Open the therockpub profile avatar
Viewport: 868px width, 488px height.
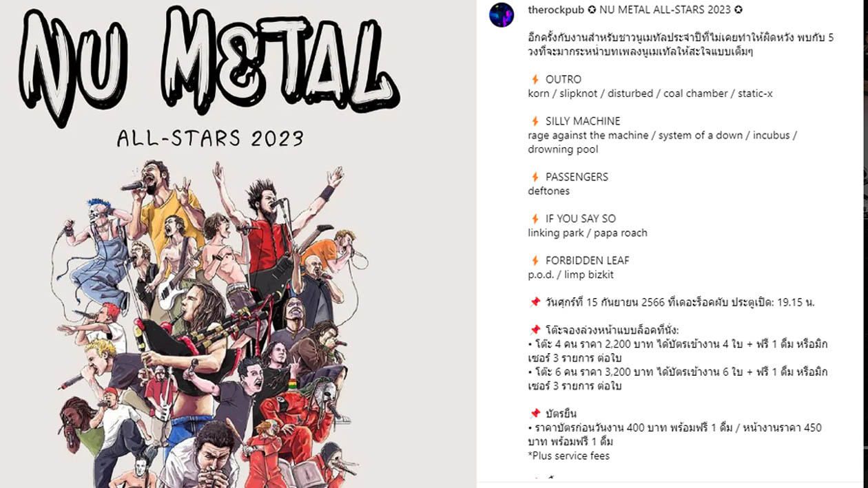click(502, 14)
